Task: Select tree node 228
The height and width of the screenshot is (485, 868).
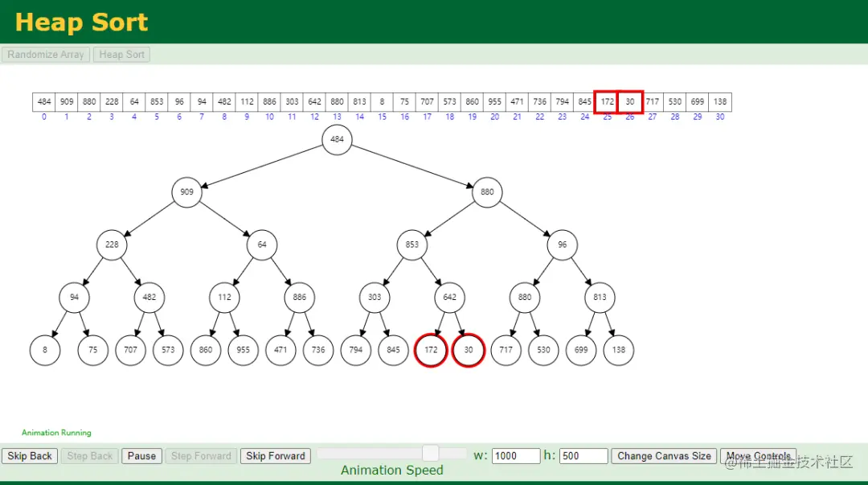Action: click(x=112, y=245)
